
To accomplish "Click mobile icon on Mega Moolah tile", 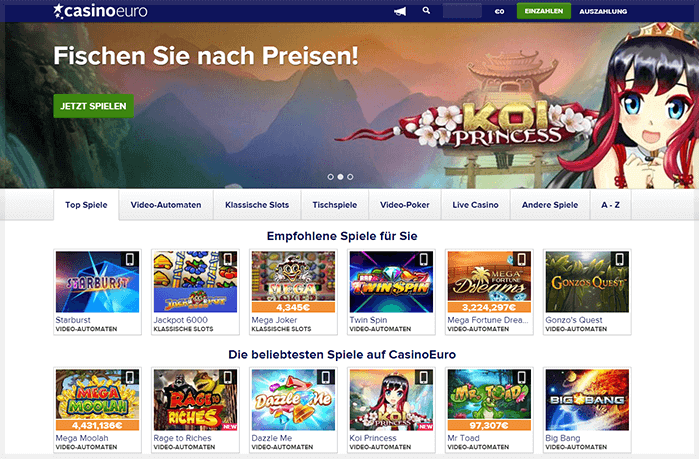I will click(130, 377).
